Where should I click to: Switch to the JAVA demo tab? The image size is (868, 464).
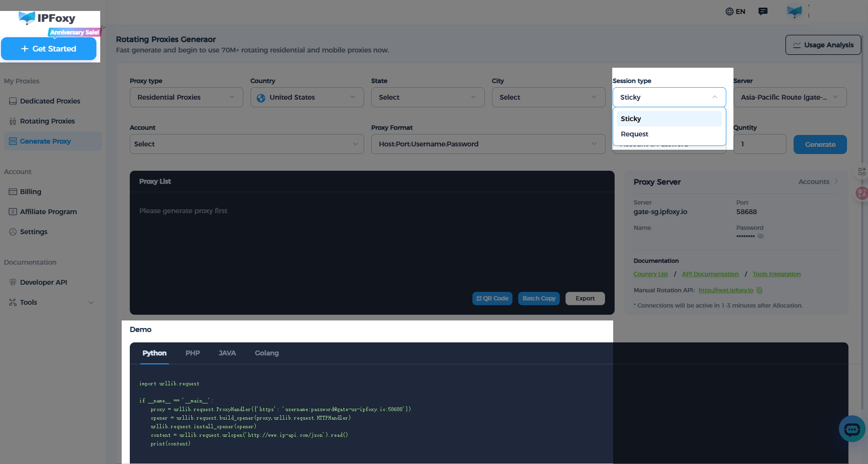[x=227, y=353]
